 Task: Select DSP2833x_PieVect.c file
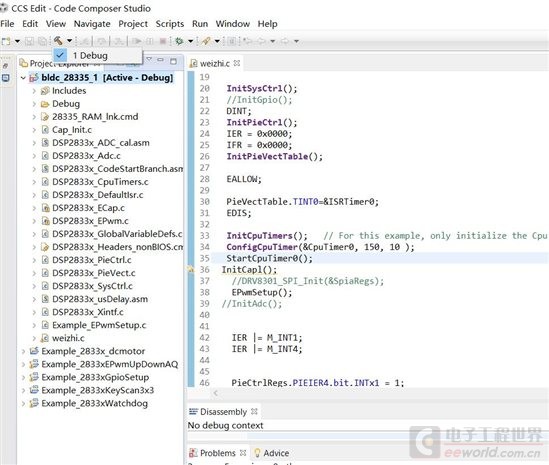click(x=93, y=273)
